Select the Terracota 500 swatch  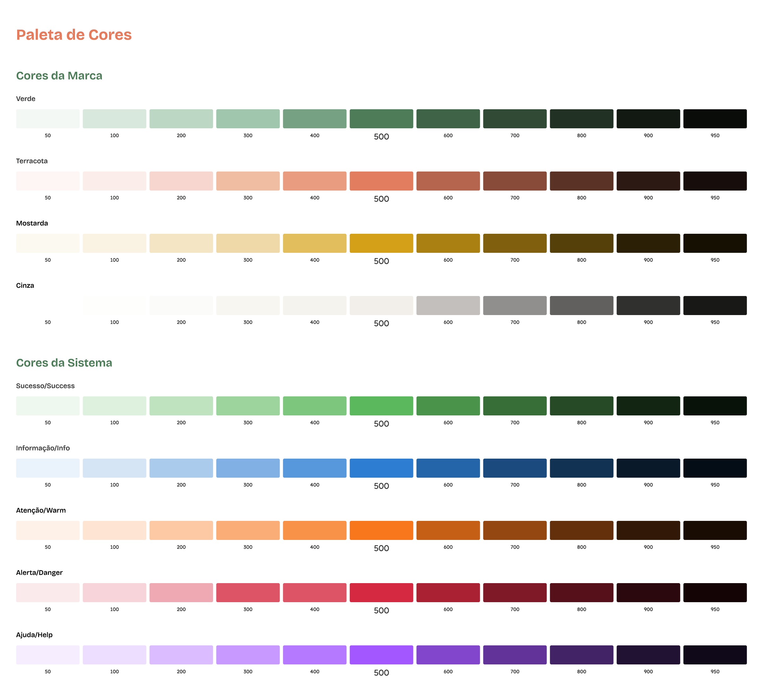pyautogui.click(x=381, y=181)
